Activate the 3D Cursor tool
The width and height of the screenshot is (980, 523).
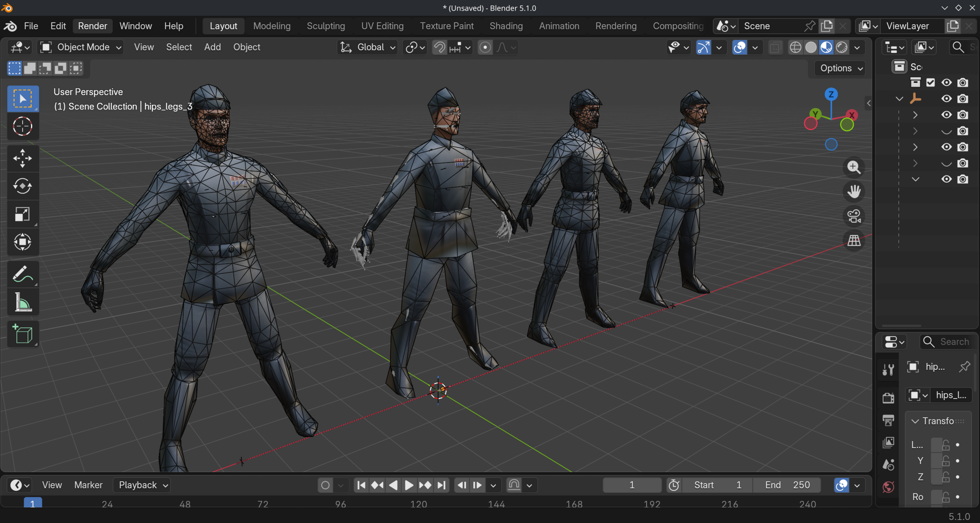pyautogui.click(x=23, y=126)
